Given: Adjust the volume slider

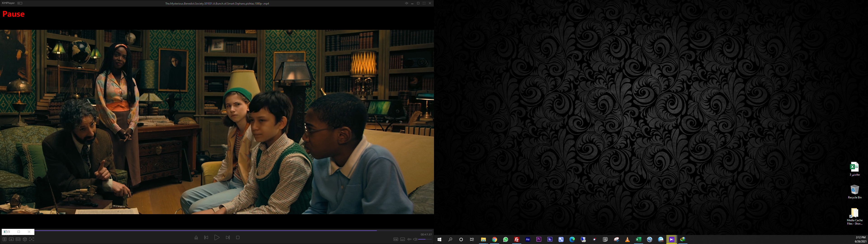Looking at the screenshot, I should pos(425,239).
